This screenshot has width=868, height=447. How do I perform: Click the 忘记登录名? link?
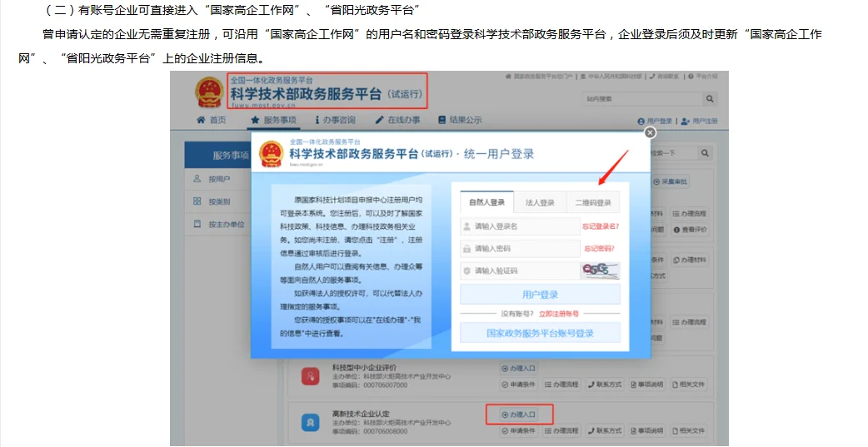(x=600, y=226)
